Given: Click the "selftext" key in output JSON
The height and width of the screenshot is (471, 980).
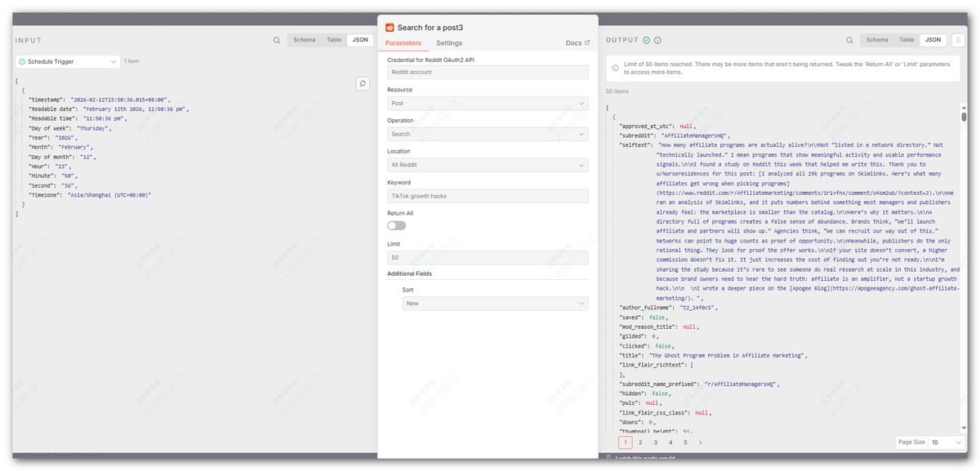Looking at the screenshot, I should 636,144.
